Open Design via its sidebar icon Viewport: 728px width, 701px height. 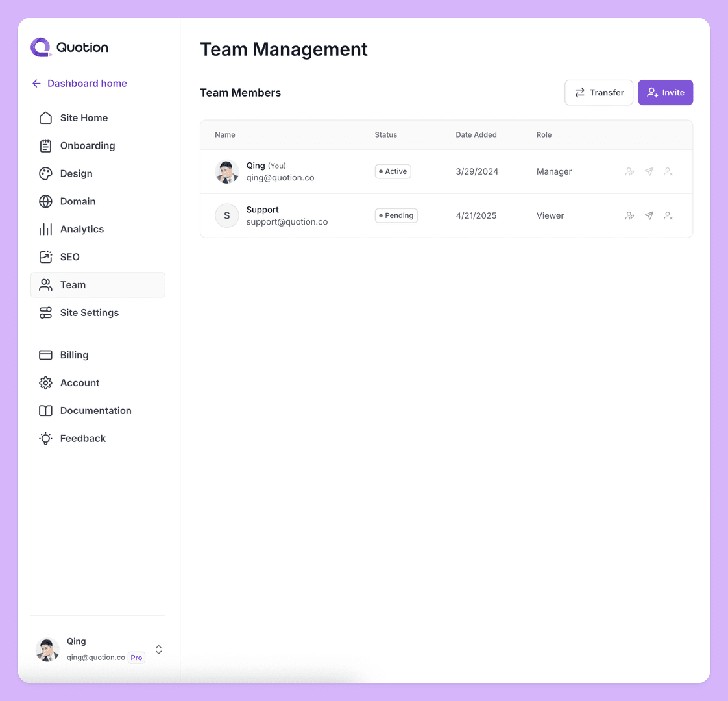pyautogui.click(x=45, y=173)
